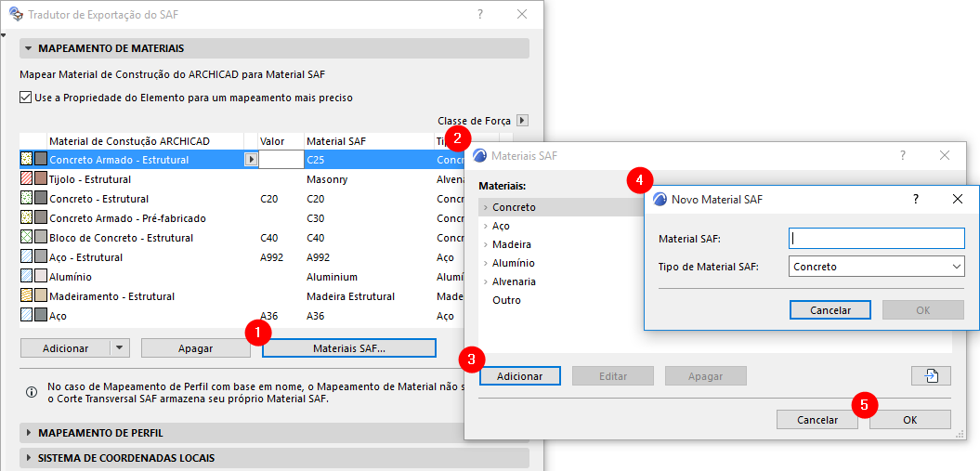The height and width of the screenshot is (471, 980).
Task: Click the 'Masonry' Material SAF cell
Action: 327,179
